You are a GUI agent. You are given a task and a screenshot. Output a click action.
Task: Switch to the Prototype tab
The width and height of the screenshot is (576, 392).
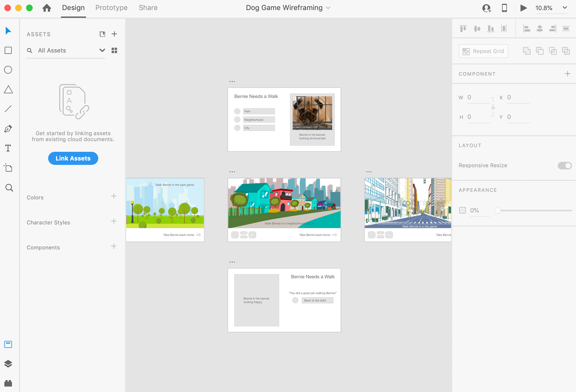coord(111,8)
